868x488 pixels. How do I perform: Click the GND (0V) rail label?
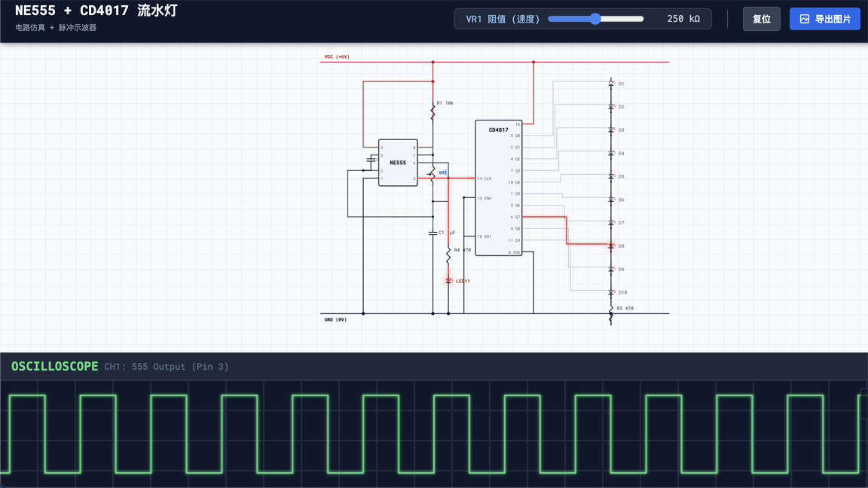(x=335, y=319)
